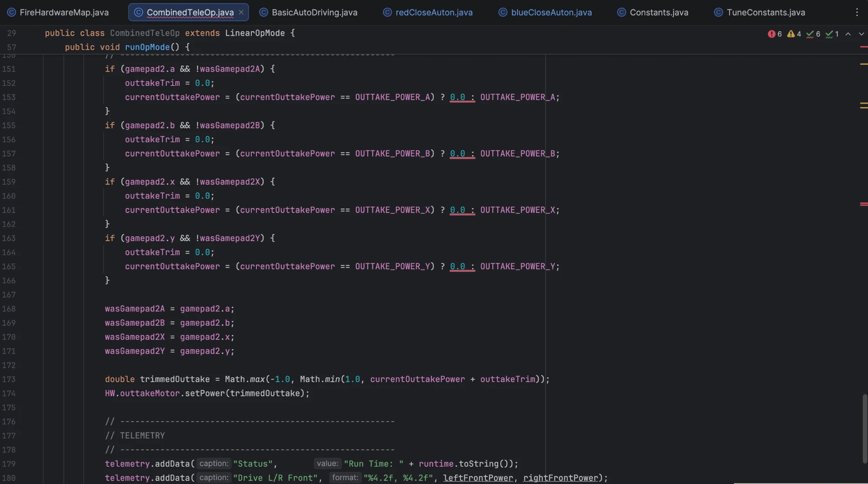Click the class icon on redCloseAuton.java tab

(x=387, y=12)
